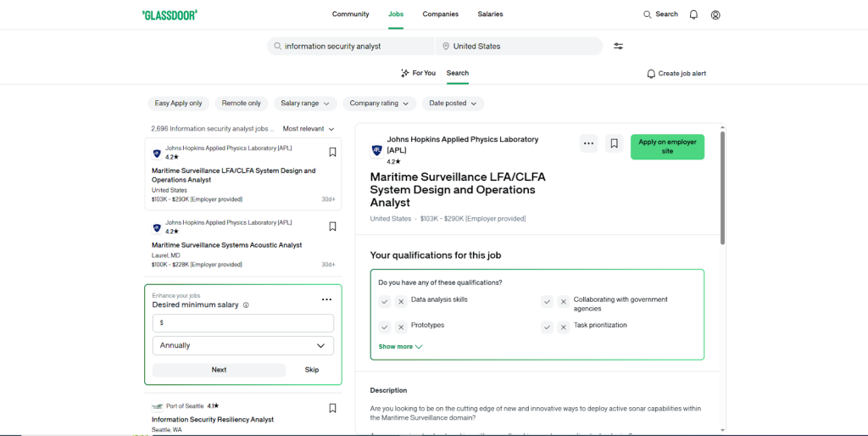Confirm Data analysis skills with checkmark

[385, 302]
